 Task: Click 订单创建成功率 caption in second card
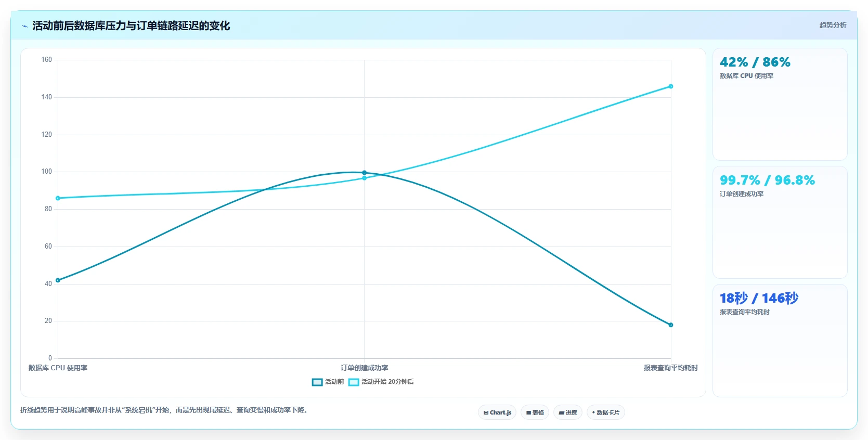[742, 194]
